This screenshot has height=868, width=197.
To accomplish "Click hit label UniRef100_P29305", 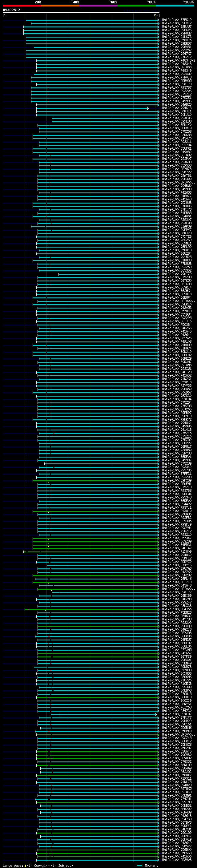I will [176, 521].
